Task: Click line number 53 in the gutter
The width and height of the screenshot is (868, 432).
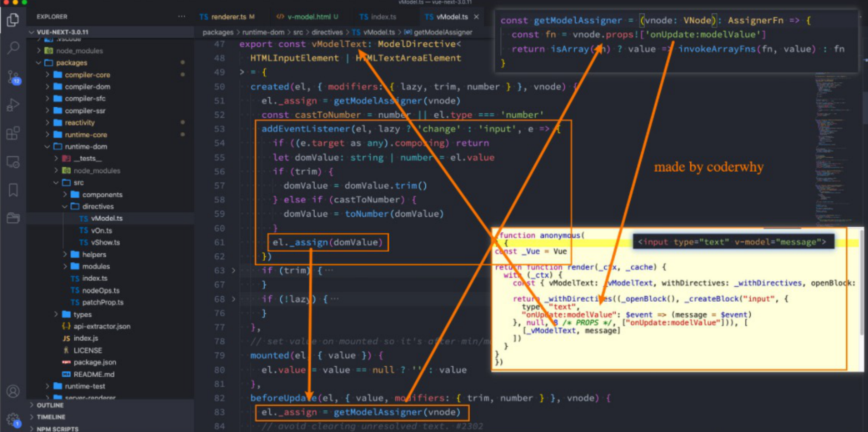Action: coord(219,129)
